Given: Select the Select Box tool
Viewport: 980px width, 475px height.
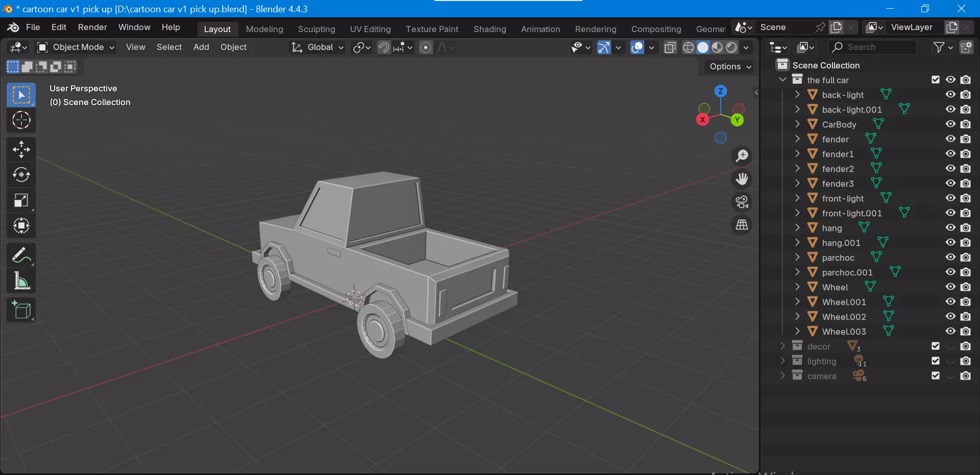Looking at the screenshot, I should 21,95.
